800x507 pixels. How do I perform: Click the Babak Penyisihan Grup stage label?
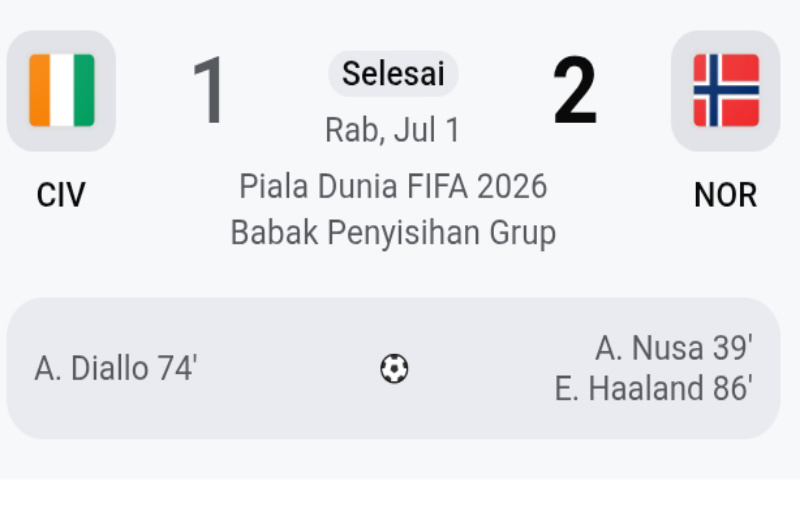(393, 233)
